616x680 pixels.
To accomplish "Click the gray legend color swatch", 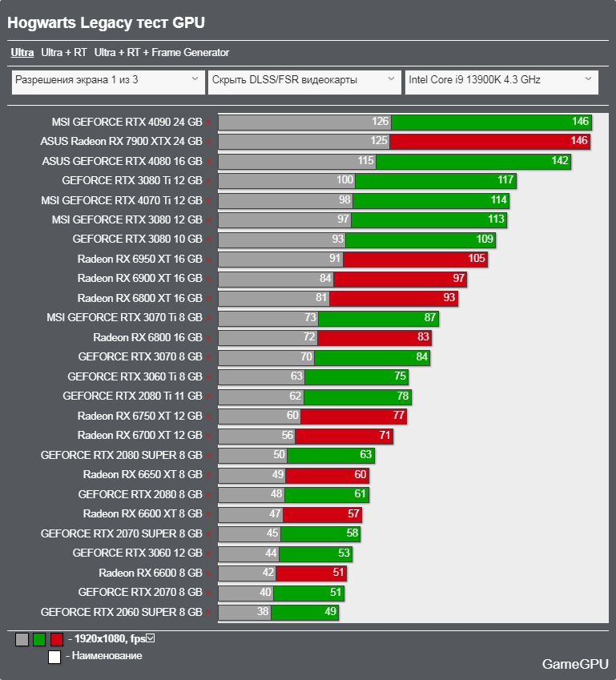I will click(x=22, y=639).
